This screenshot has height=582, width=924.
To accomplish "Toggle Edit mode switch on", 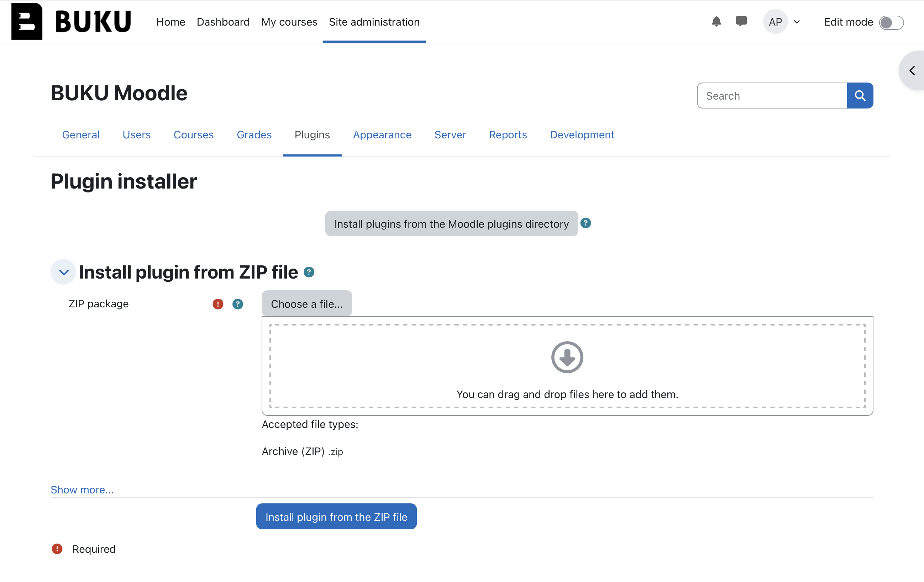I will click(891, 22).
